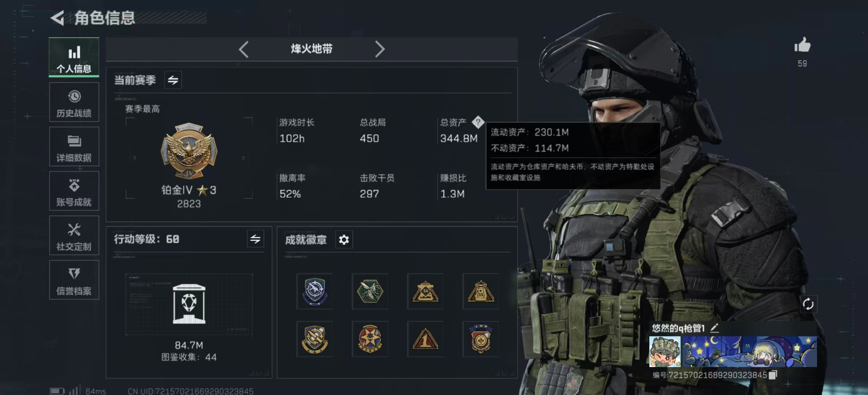Give a thumbs-up like to this profile
Screen dimensions: 868x395
802,45
